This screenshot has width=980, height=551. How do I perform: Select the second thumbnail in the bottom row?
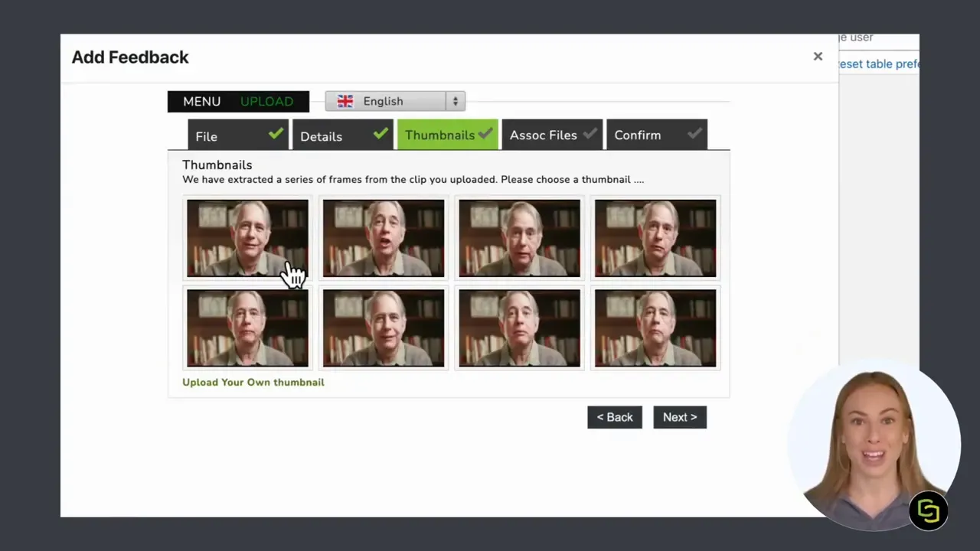click(384, 328)
